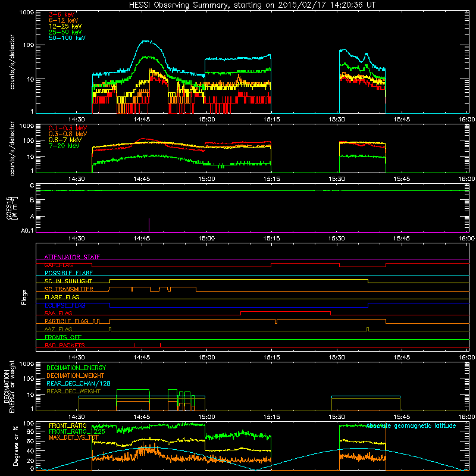This screenshot has height=476, width=476.
Task: Click the REAR_DEC_CHAN/128 legend label
Action: (79, 384)
